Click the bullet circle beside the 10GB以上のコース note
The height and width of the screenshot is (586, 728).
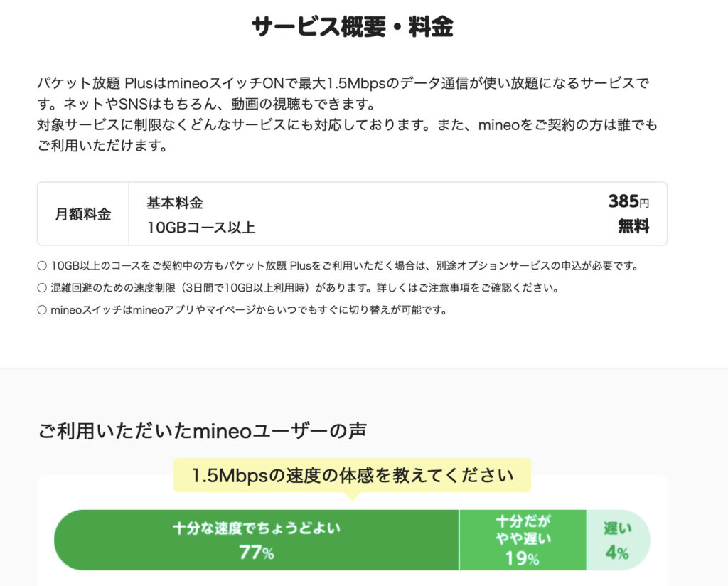[42, 266]
